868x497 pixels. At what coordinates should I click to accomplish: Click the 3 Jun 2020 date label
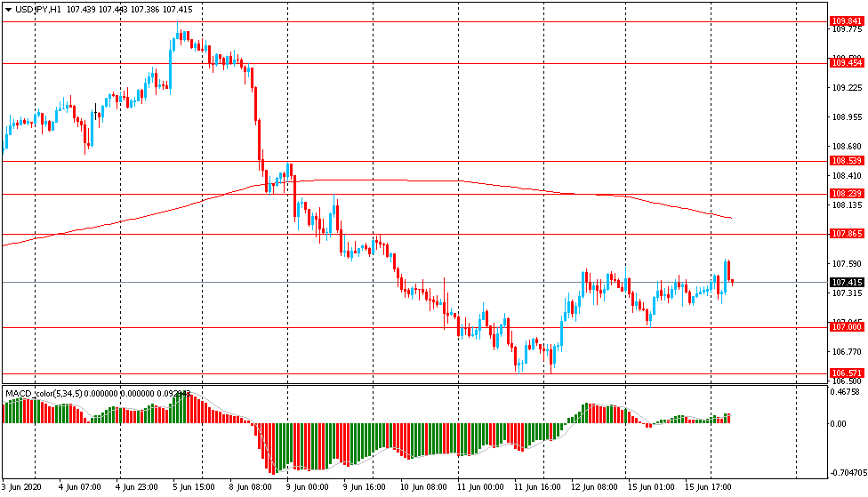(x=21, y=487)
